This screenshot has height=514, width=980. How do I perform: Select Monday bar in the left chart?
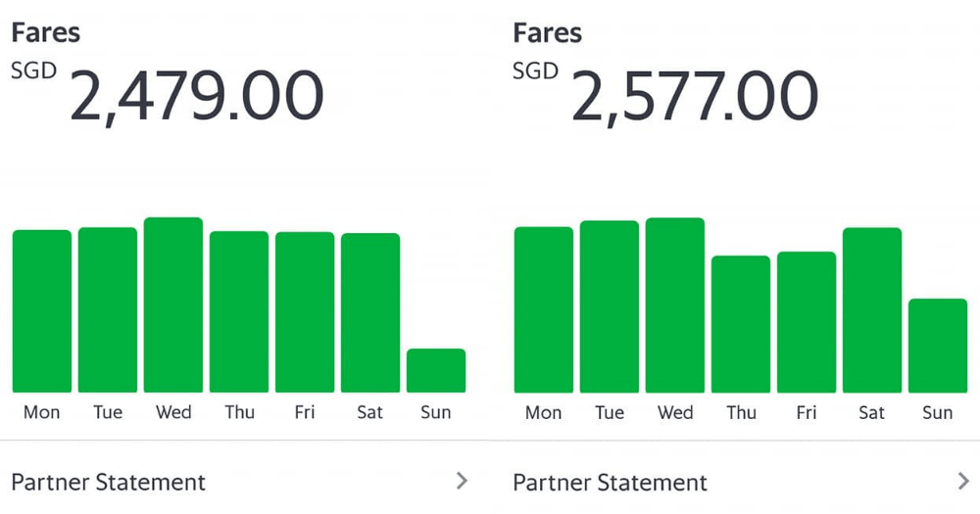pos(42,311)
